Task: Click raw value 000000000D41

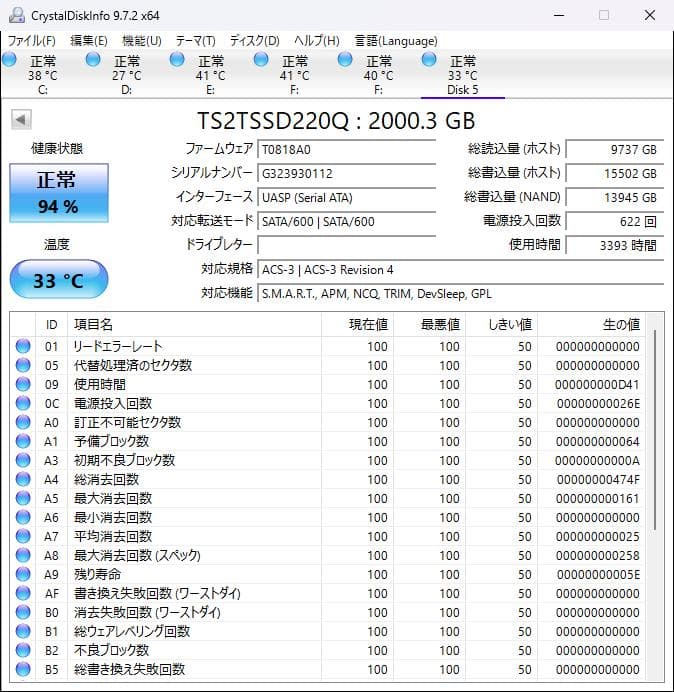Action: coord(597,384)
